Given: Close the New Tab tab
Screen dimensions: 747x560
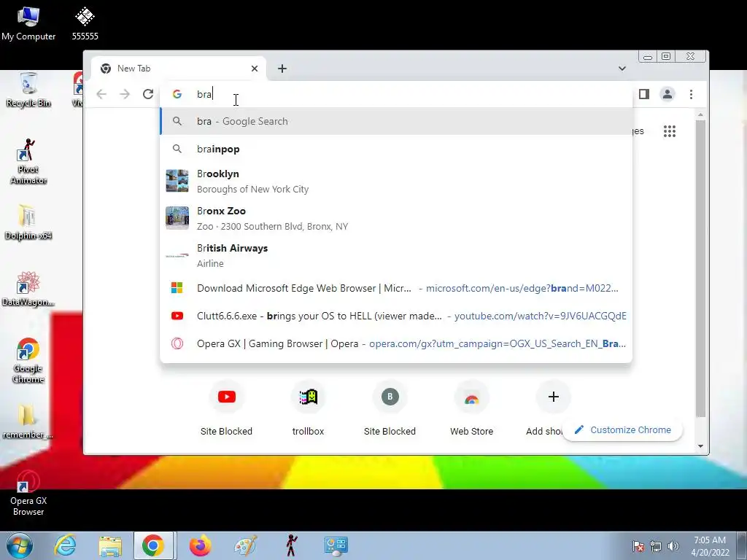Looking at the screenshot, I should [x=255, y=69].
